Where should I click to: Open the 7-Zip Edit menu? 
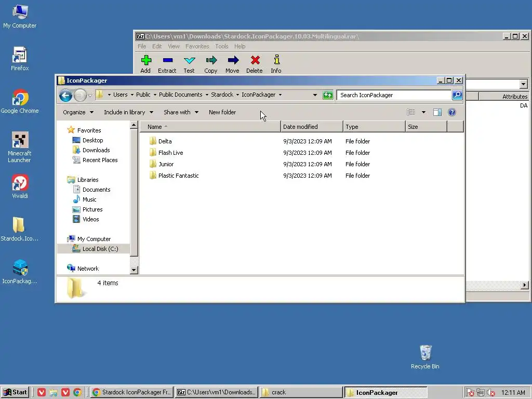pos(157,46)
